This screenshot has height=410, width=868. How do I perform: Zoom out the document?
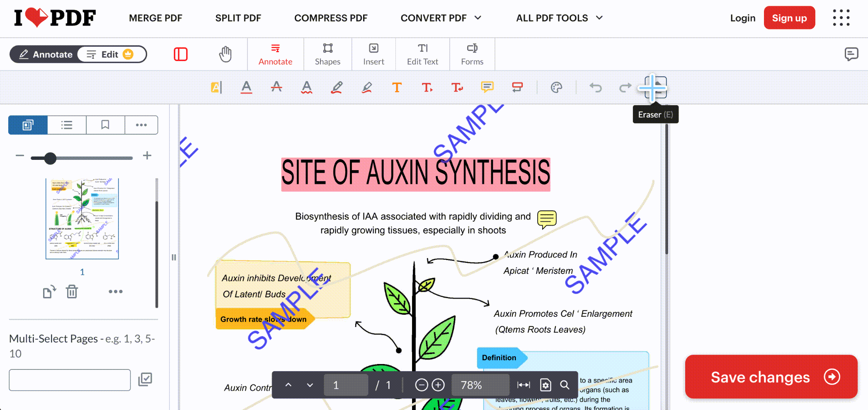[x=421, y=385]
